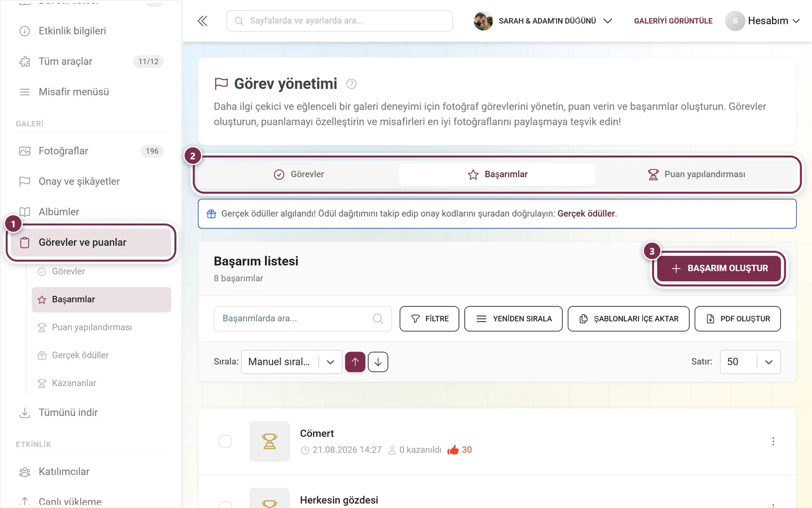
Task: Switch to the Görevler tab
Action: pyautogui.click(x=299, y=174)
